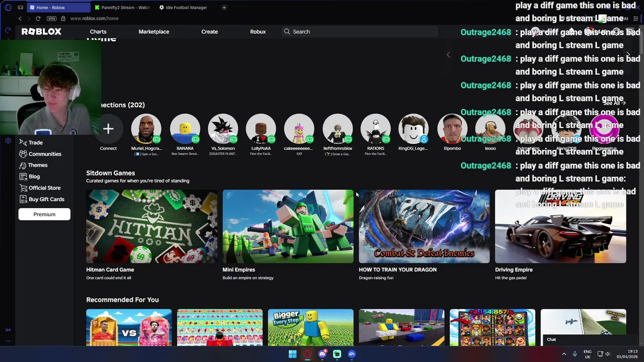Image resolution: width=644 pixels, height=362 pixels.
Task: Click the Sitdown Games heading
Action: pyautogui.click(x=111, y=173)
